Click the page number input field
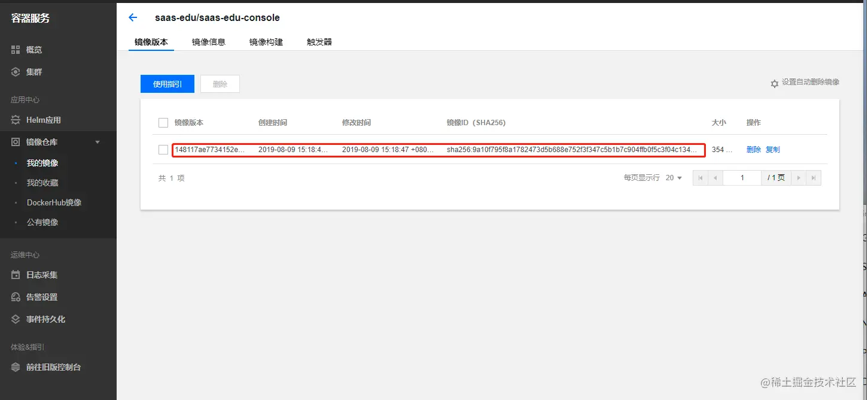The image size is (868, 400). [x=742, y=178]
